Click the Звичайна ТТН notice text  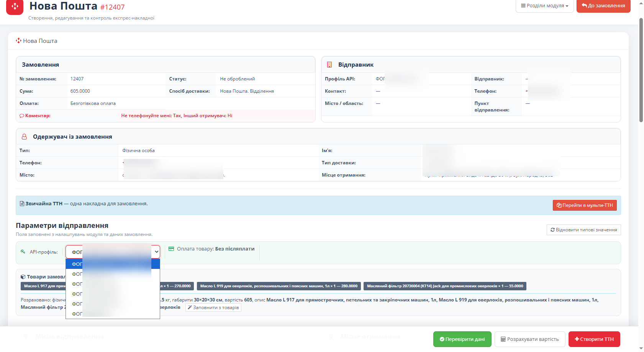[87, 204]
